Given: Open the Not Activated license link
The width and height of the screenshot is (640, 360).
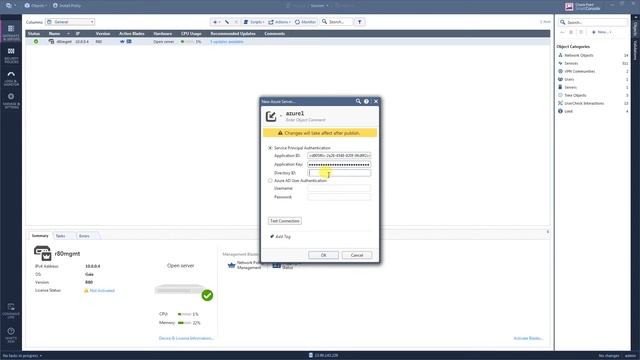Looking at the screenshot, I should (x=102, y=291).
